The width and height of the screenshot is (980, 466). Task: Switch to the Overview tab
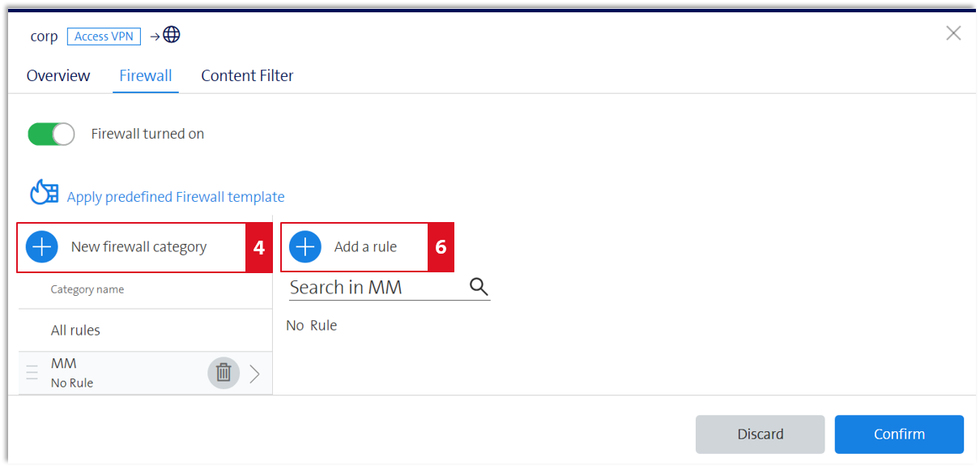[x=58, y=75]
